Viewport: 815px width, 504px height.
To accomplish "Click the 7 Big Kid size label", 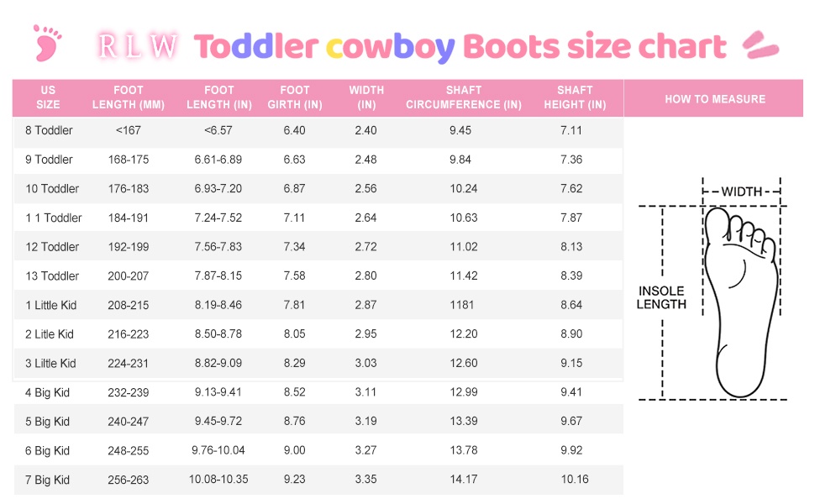I will tap(47, 480).
